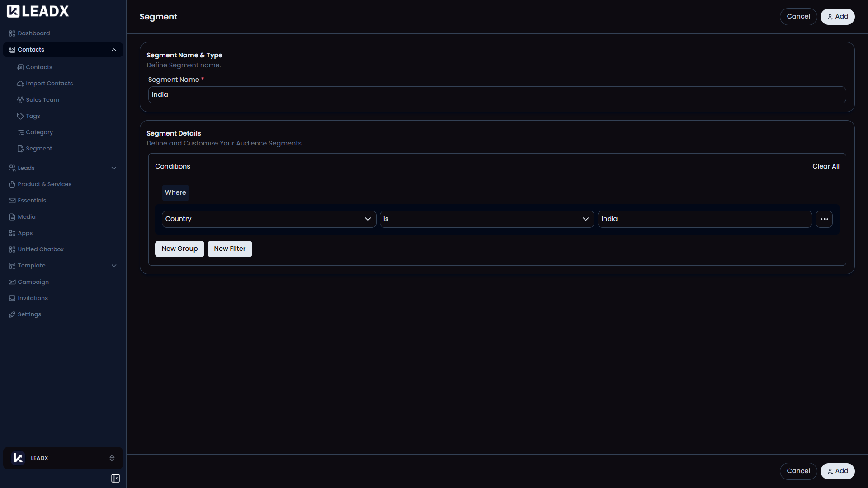Open the Campaign section
This screenshot has width=868, height=488.
[33, 282]
